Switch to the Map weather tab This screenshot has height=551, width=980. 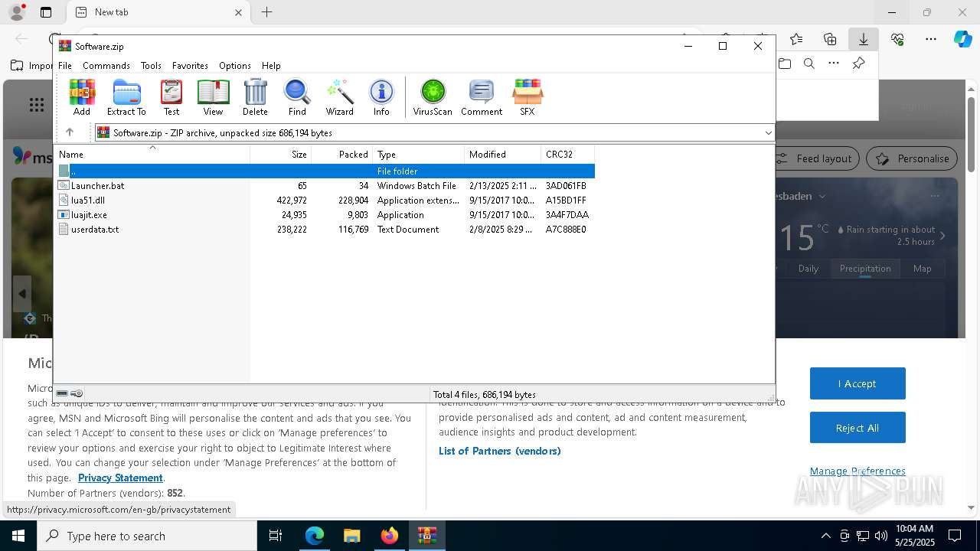click(922, 269)
